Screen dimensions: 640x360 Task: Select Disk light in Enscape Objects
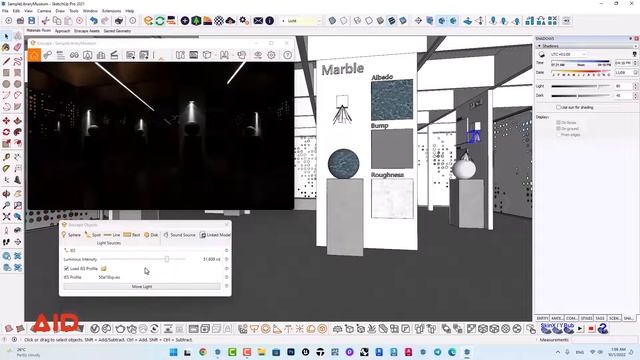click(151, 235)
